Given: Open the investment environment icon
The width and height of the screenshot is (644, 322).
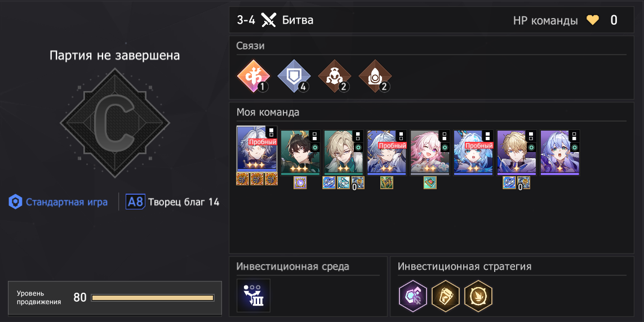Looking at the screenshot, I should (254, 296).
